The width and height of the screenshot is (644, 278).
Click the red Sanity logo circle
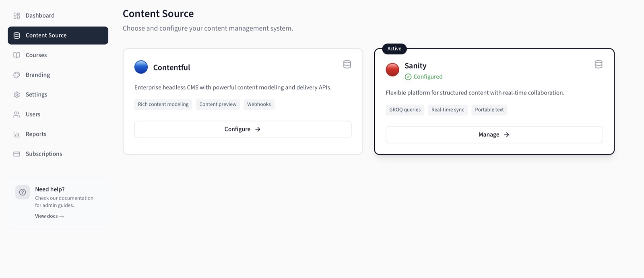click(x=392, y=69)
